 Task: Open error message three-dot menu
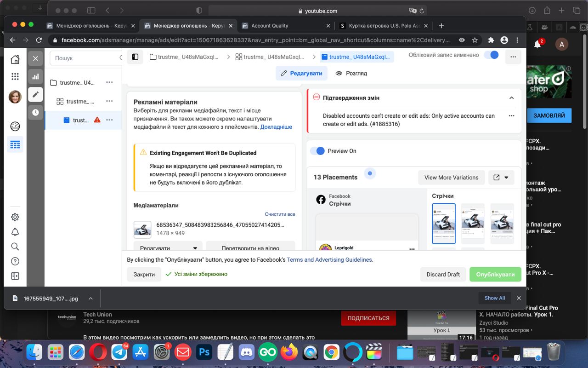point(512,116)
